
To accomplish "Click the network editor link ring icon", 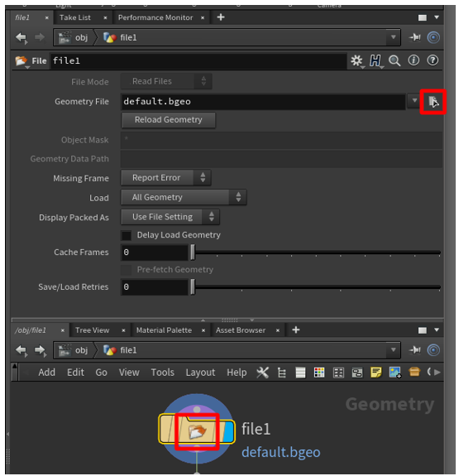I will (x=433, y=350).
